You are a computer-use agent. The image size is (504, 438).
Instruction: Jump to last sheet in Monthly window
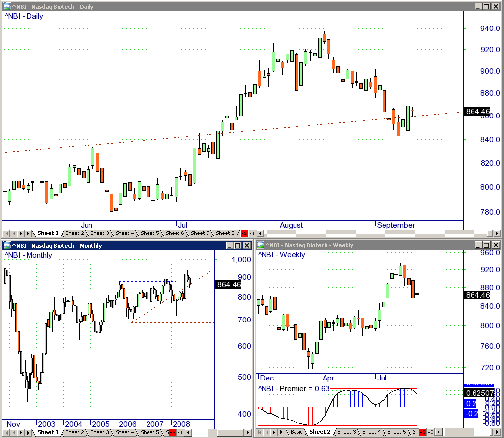pos(29,433)
